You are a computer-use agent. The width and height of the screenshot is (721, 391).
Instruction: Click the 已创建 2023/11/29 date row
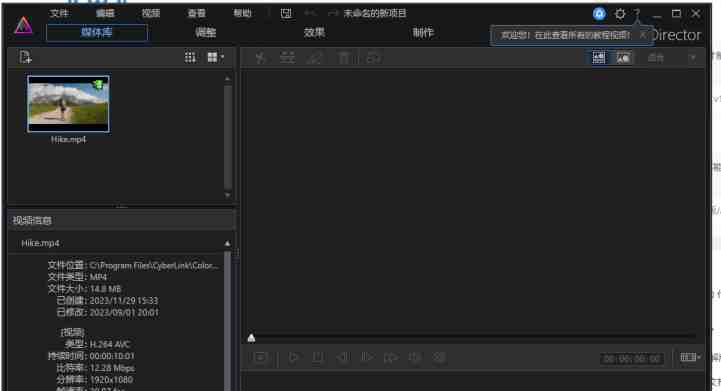pyautogui.click(x=107, y=300)
